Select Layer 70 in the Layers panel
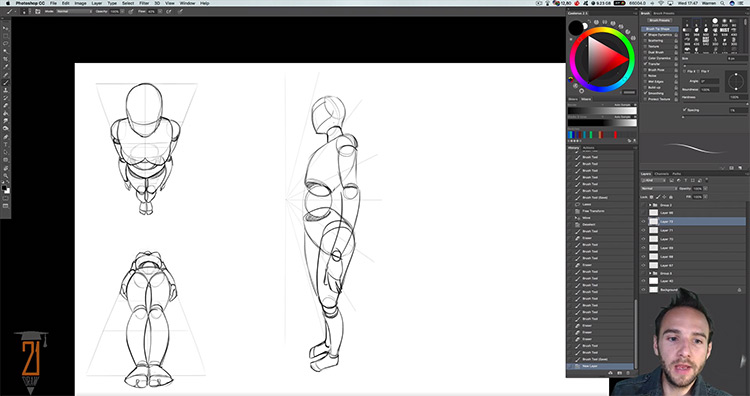This screenshot has height=396, width=750. click(694, 239)
